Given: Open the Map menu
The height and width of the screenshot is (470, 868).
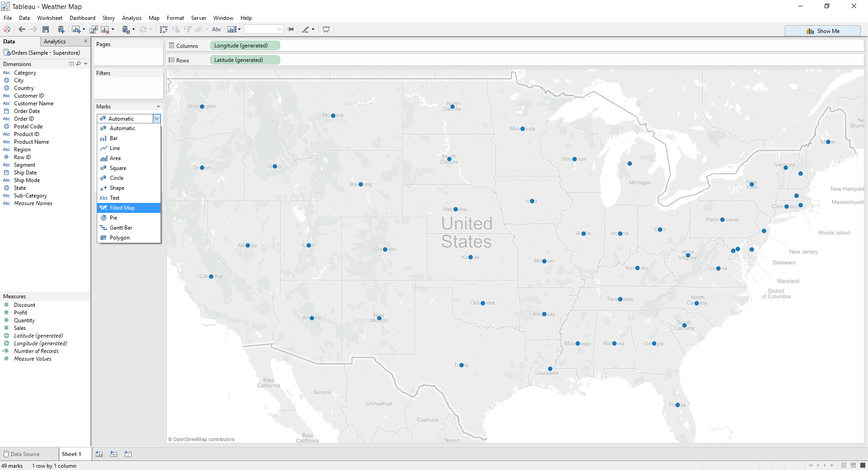Looking at the screenshot, I should [x=154, y=18].
